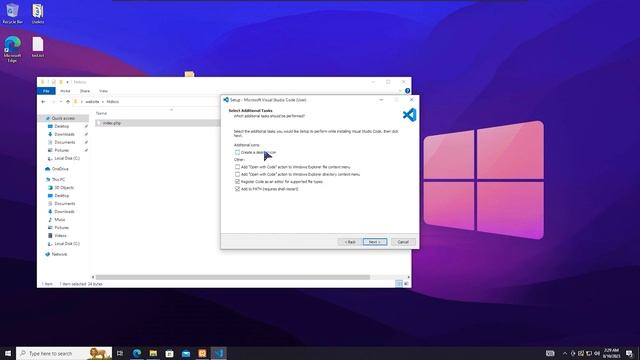640x360 pixels.
Task: Select the test.txt file on desktop
Action: [38, 47]
